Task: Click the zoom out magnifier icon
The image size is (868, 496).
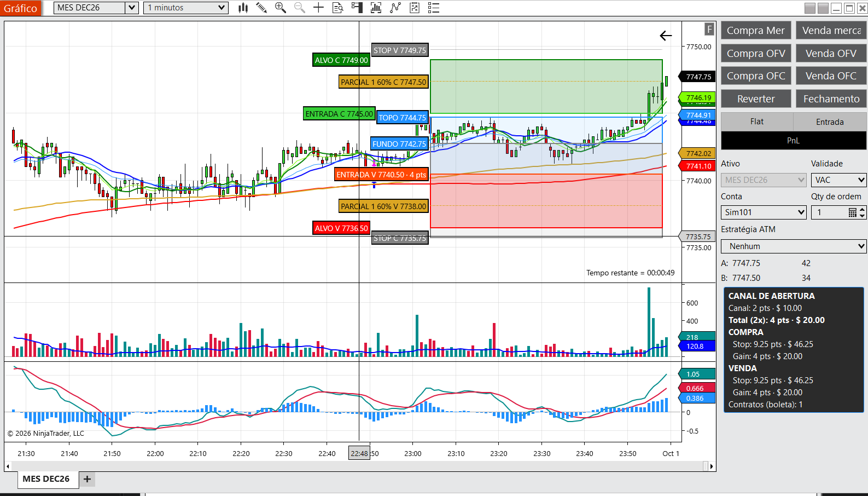Action: (300, 8)
